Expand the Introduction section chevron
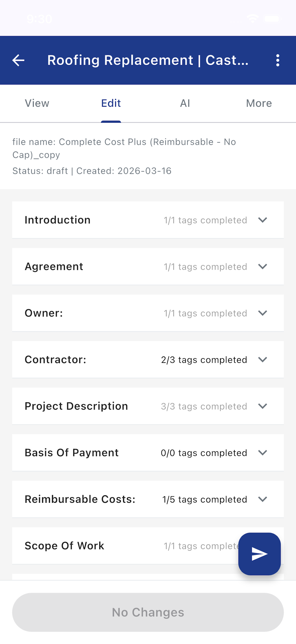 [x=263, y=220]
